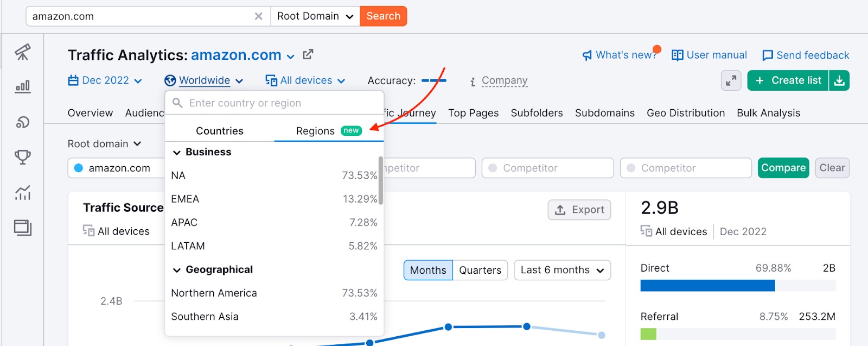Open the Last 6 months dropdown
Screen dimensions: 868x346
[563, 270]
